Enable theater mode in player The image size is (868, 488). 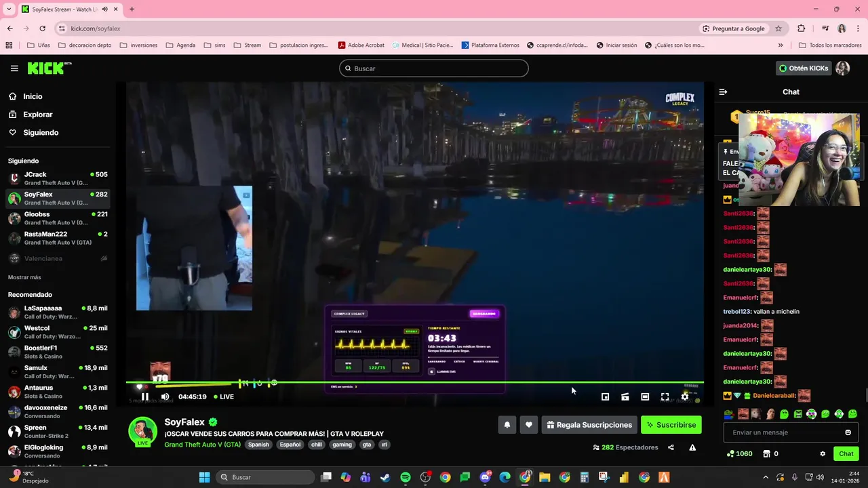(x=645, y=397)
